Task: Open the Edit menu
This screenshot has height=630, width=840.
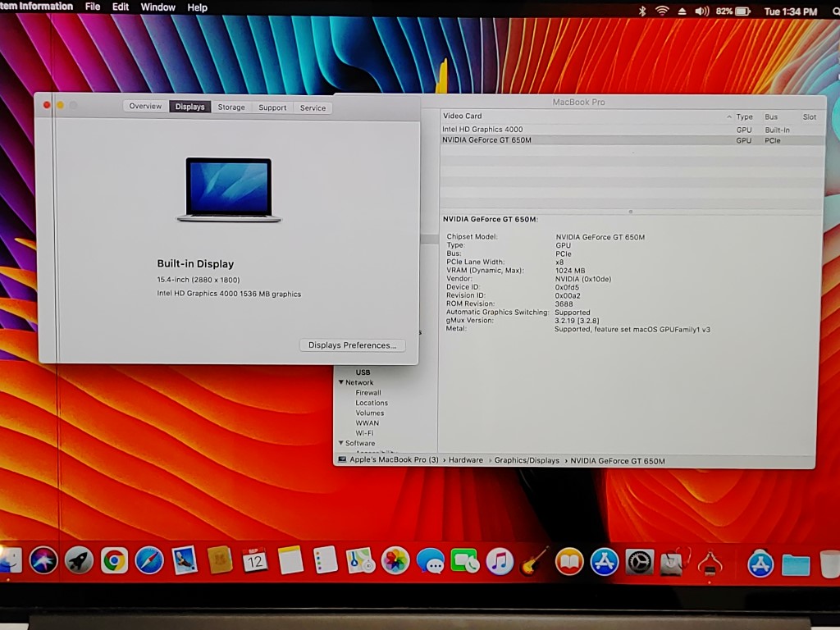Action: [x=121, y=7]
